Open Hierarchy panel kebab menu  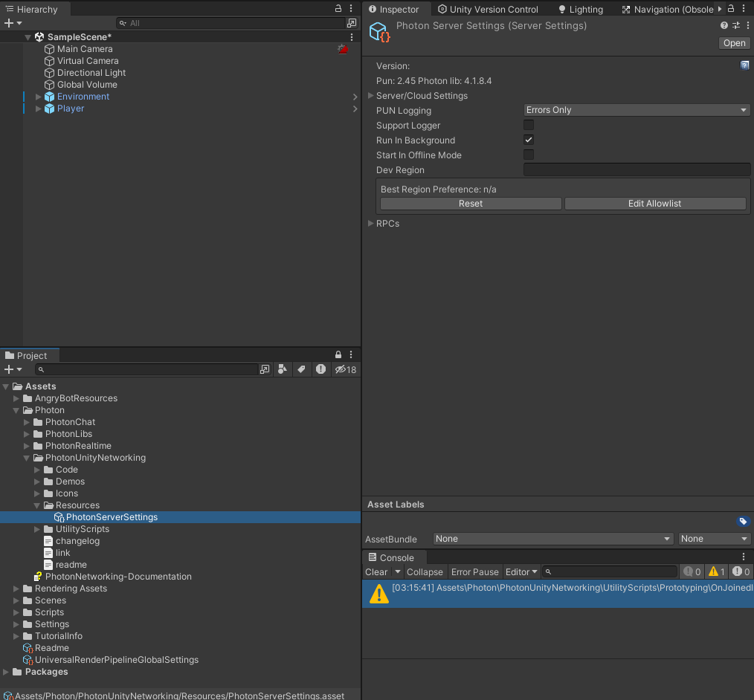tap(351, 8)
